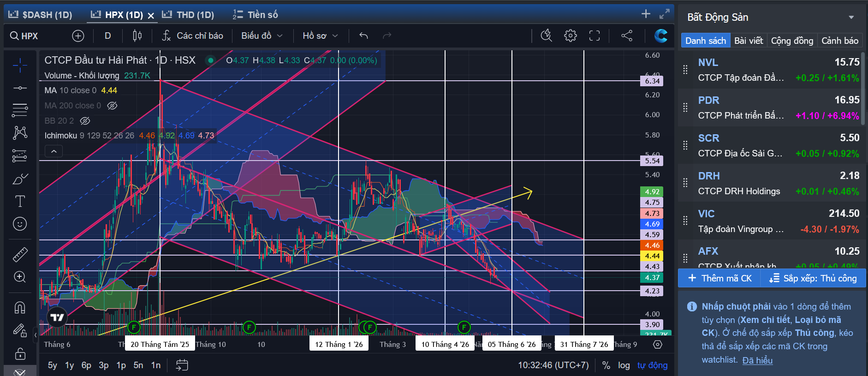Open the Biểu đồ dropdown menu
This screenshot has height=376, width=868.
(x=262, y=36)
